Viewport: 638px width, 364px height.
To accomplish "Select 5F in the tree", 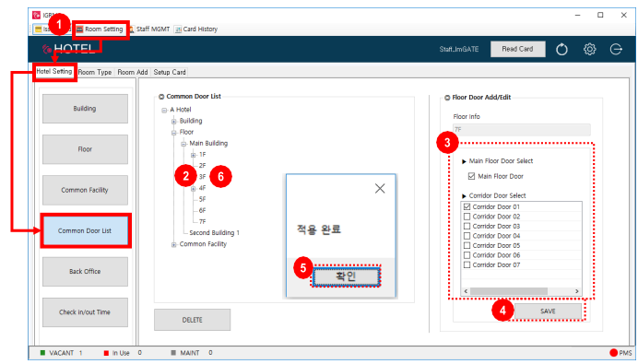I will point(202,199).
